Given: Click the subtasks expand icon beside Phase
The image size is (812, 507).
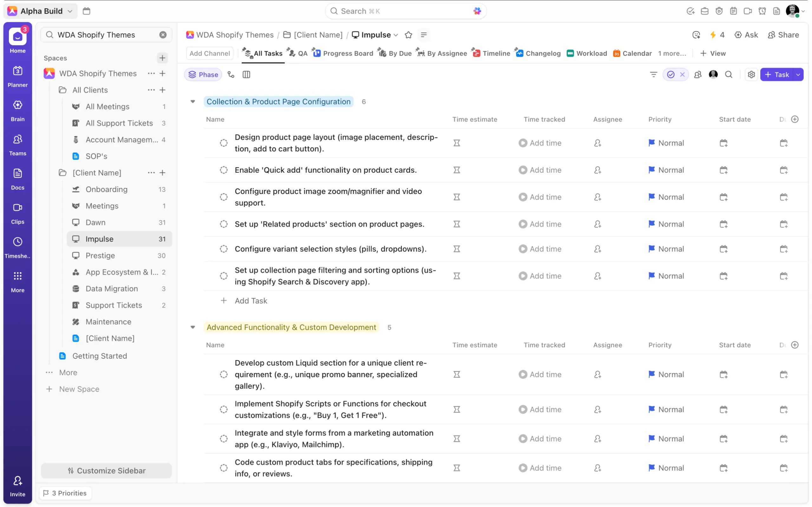Looking at the screenshot, I should pyautogui.click(x=231, y=74).
